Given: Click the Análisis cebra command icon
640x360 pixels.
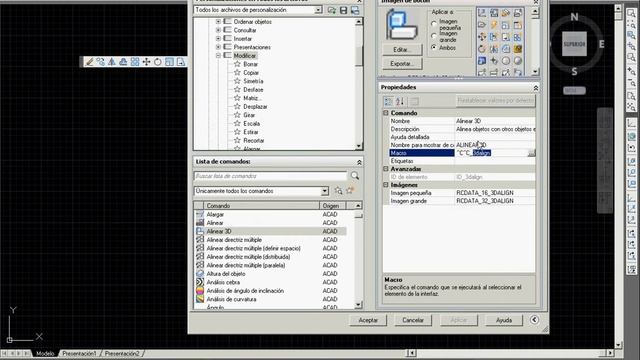Looking at the screenshot, I should click(x=200, y=282).
